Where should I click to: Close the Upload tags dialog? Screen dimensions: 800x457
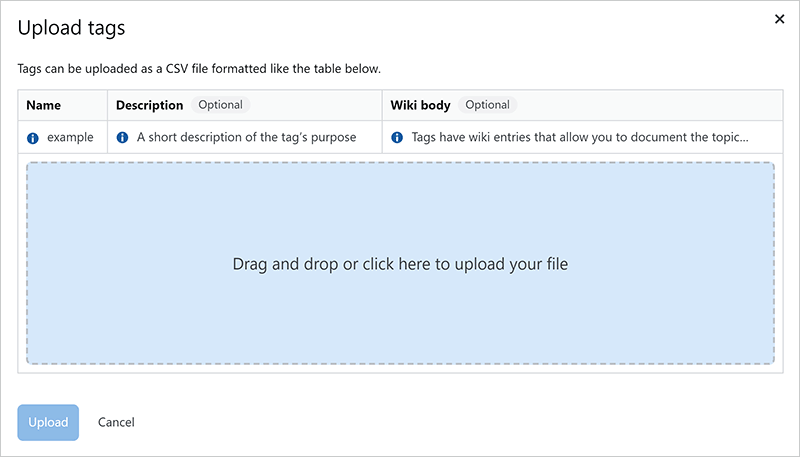click(x=780, y=18)
